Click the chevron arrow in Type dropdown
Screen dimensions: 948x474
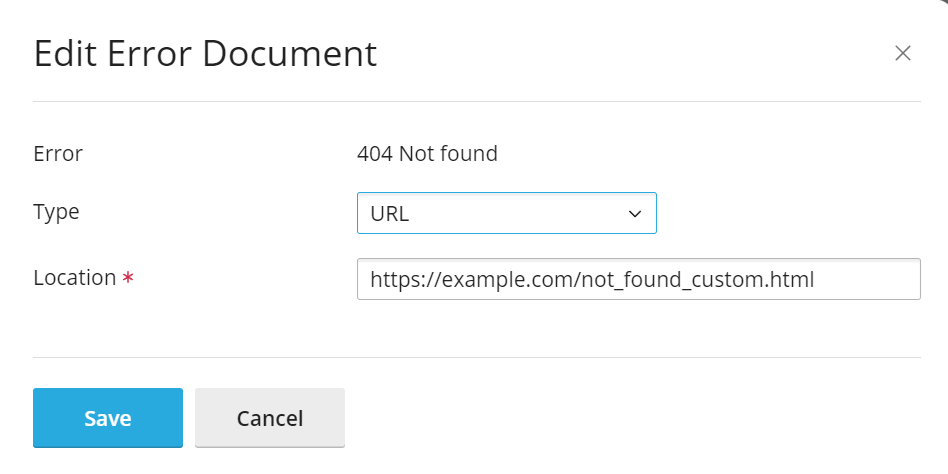pyautogui.click(x=634, y=214)
